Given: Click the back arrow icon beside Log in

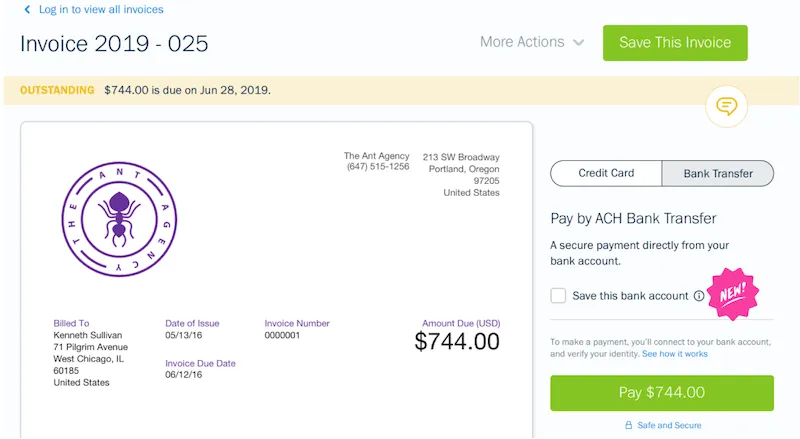Looking at the screenshot, I should point(27,10).
